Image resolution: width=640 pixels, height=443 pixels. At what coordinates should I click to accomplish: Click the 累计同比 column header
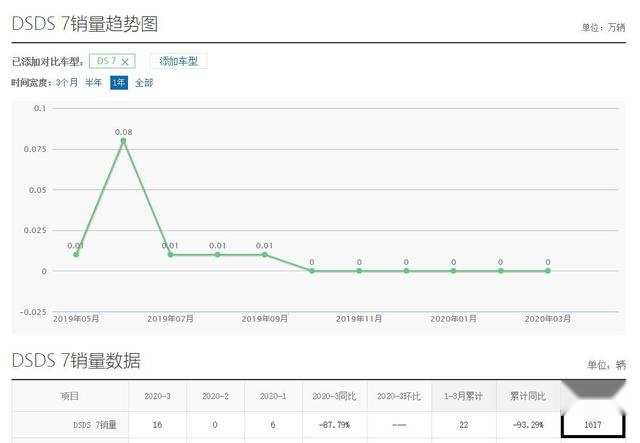pos(528,396)
